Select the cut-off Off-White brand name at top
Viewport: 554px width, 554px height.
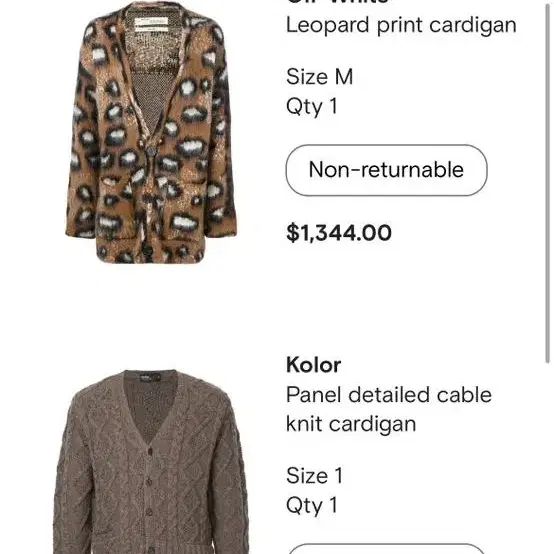point(338,2)
